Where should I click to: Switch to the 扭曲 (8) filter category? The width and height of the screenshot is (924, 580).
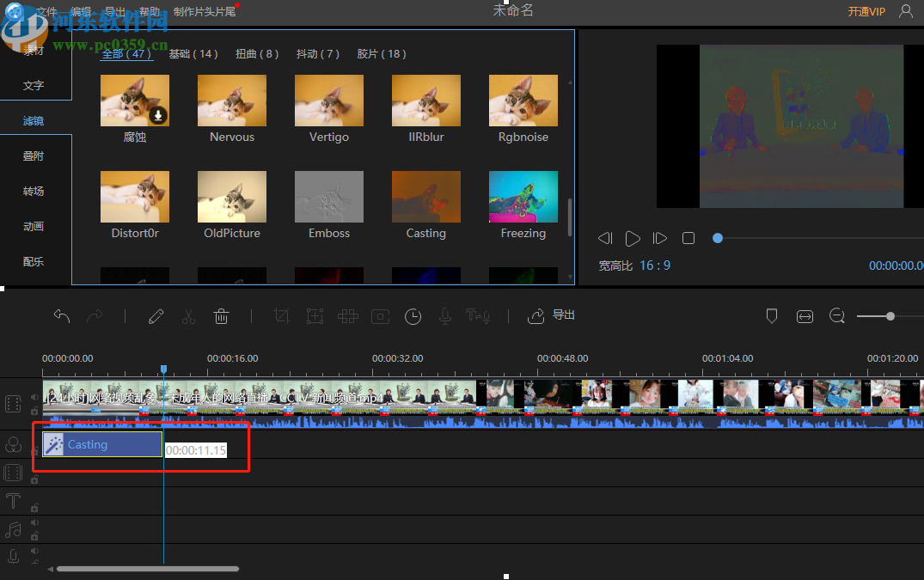coord(257,54)
